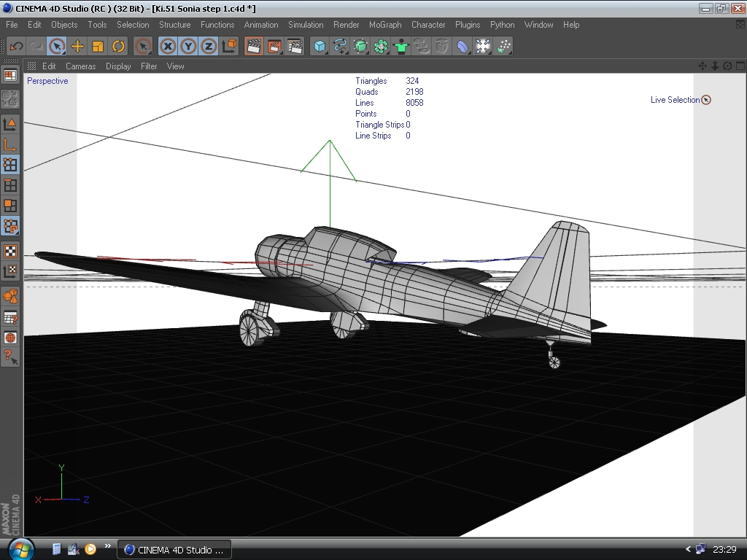747x560 pixels.
Task: Open the Simulation menu
Action: (x=306, y=25)
